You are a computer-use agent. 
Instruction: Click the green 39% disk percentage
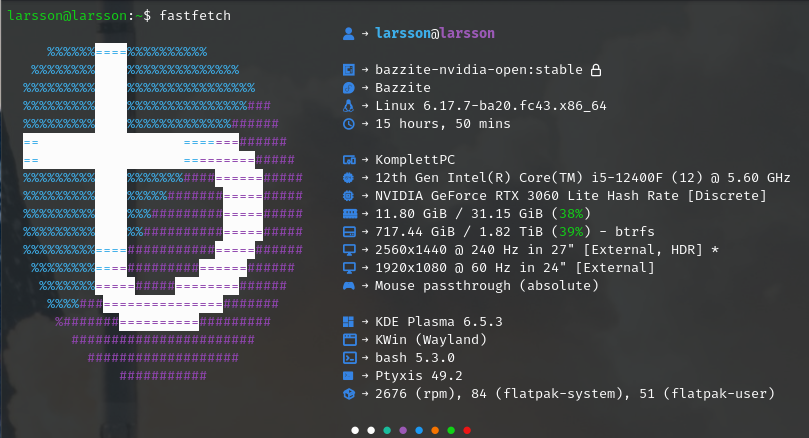(x=571, y=232)
